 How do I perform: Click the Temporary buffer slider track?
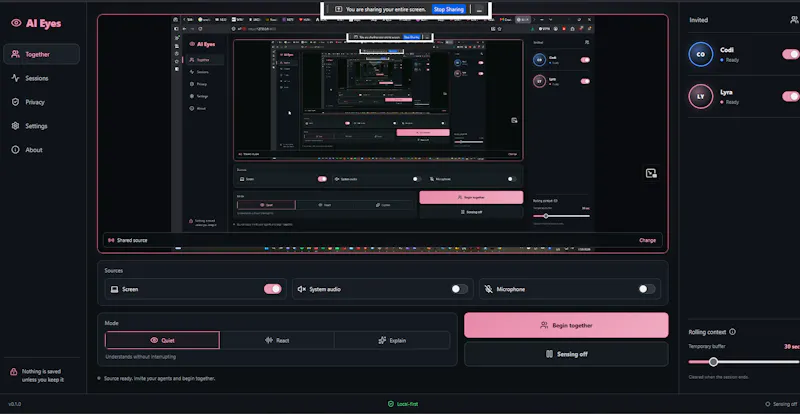click(744, 362)
